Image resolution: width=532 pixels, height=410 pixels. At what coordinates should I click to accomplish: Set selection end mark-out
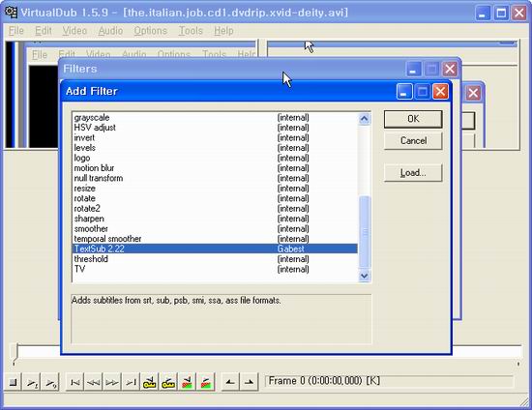(x=249, y=382)
